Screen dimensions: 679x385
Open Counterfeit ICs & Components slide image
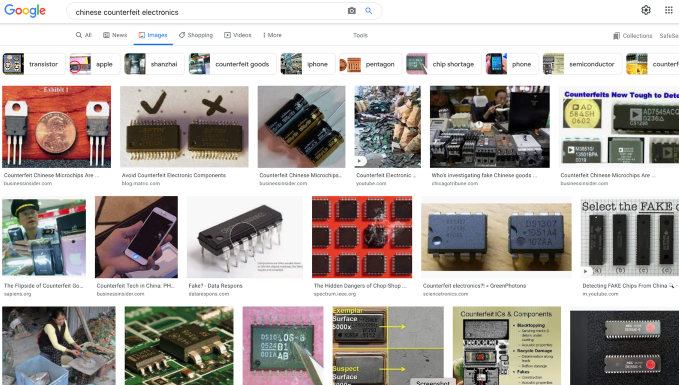pyautogui.click(x=507, y=346)
